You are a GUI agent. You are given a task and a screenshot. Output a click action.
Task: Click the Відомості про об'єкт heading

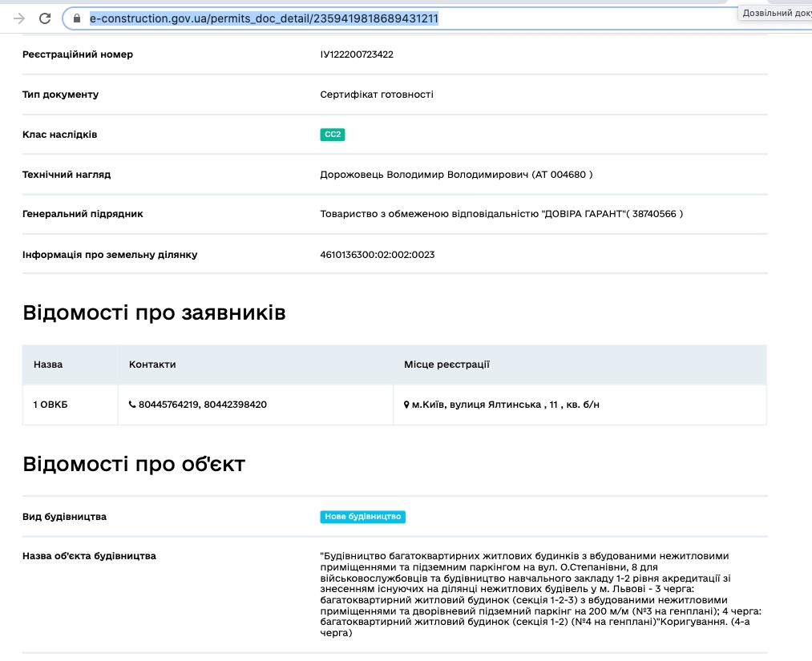(x=134, y=464)
